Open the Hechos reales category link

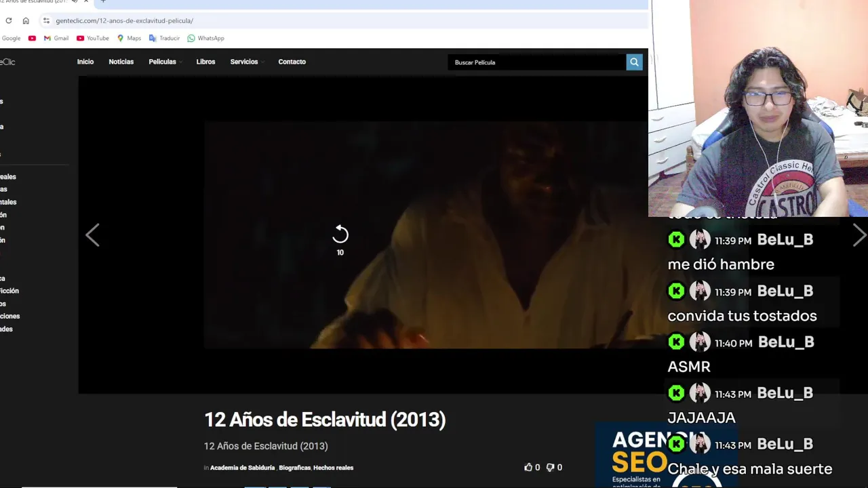coord(333,468)
